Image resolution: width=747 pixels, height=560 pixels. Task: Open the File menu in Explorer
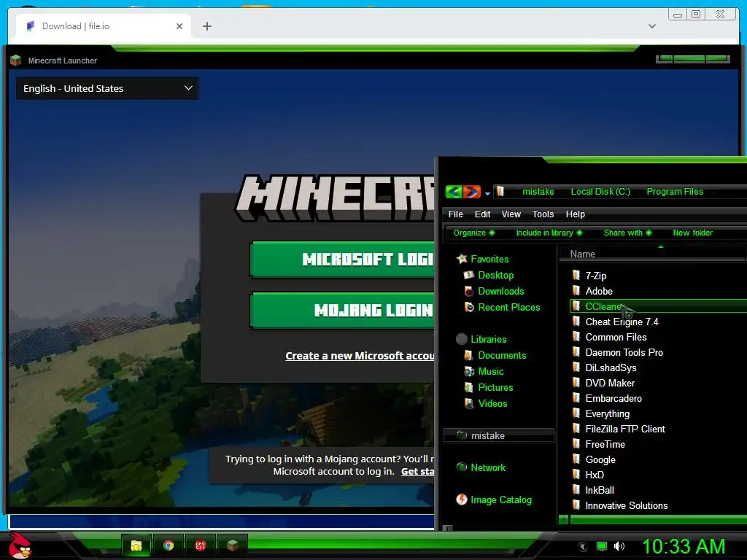pyautogui.click(x=455, y=214)
